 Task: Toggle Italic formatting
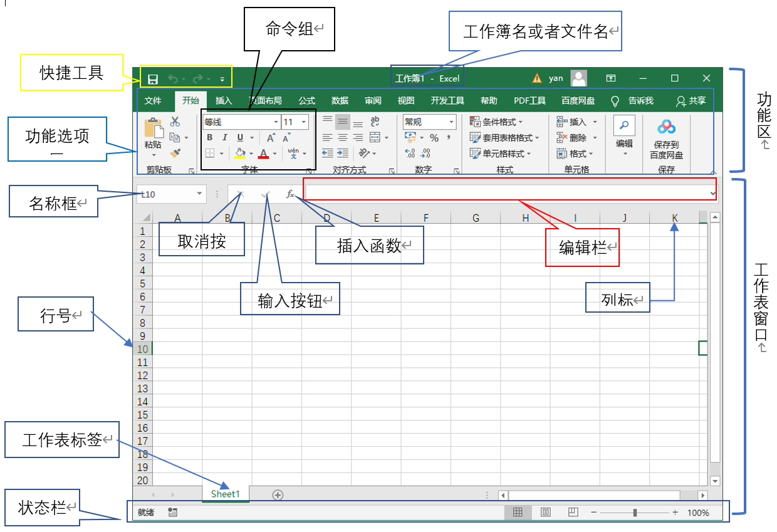224,138
